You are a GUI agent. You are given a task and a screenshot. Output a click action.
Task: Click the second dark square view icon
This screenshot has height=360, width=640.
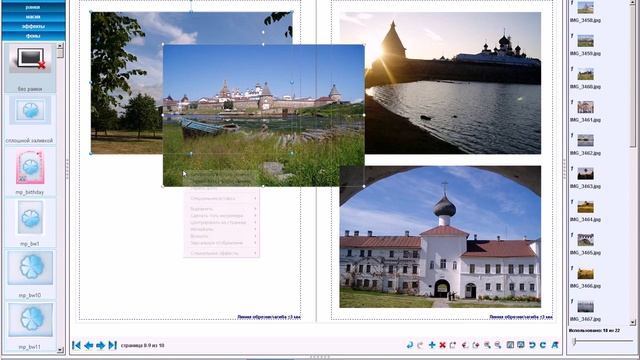pyautogui.click(x=521, y=345)
